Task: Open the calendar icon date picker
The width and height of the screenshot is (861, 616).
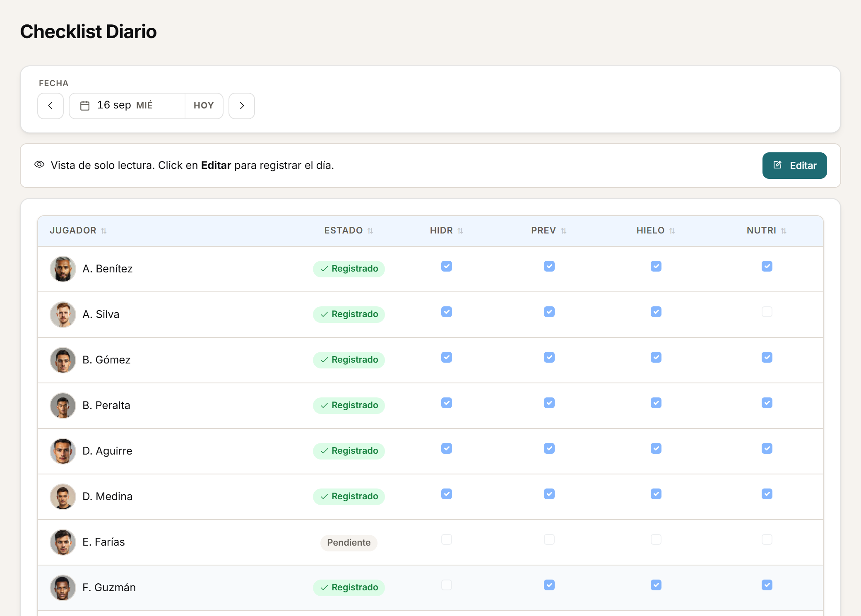Action: pyautogui.click(x=85, y=106)
